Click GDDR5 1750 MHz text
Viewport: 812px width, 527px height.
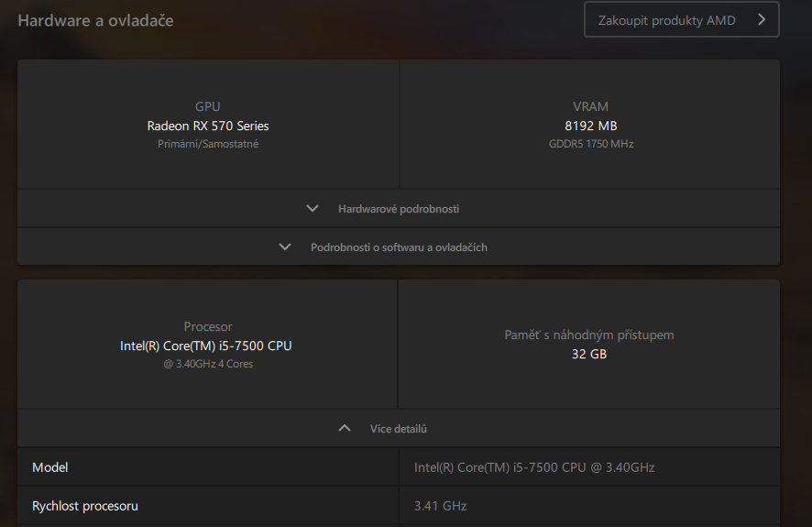click(x=591, y=144)
